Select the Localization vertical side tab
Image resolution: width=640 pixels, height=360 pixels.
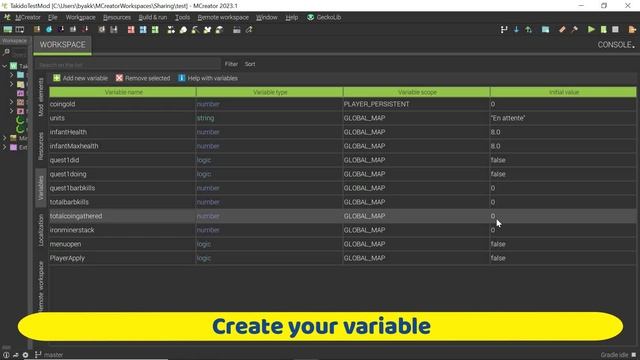(x=41, y=230)
